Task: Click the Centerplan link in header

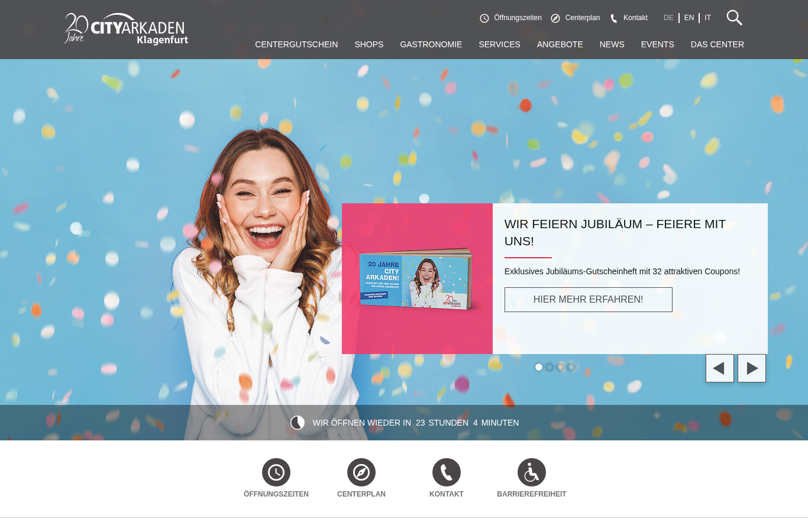Action: [583, 18]
